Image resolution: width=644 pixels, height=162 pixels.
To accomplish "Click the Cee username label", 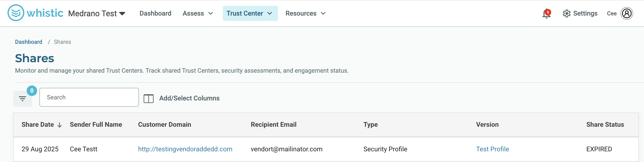I will coord(612,13).
